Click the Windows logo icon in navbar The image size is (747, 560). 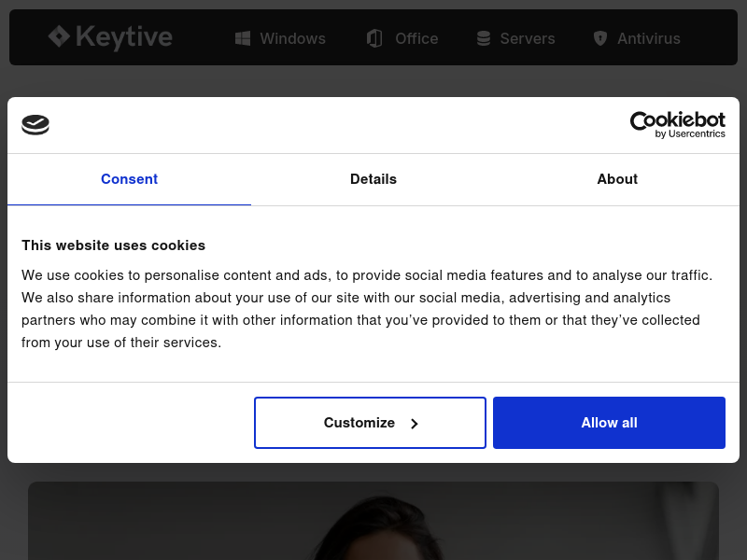click(243, 38)
